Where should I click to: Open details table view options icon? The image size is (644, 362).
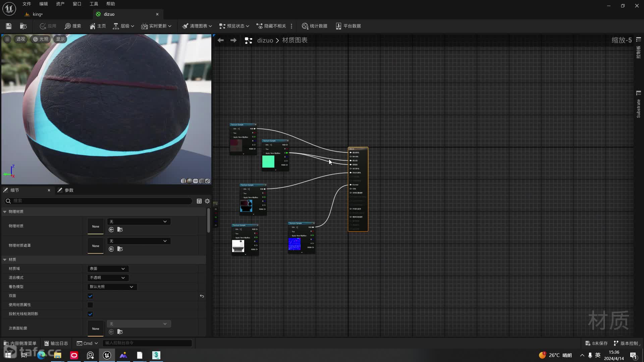199,201
